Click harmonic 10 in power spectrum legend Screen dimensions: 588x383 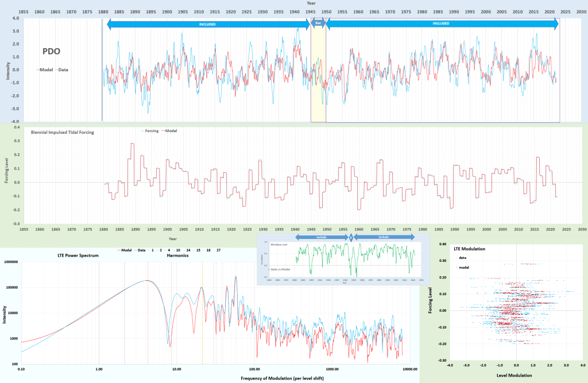coord(178,251)
